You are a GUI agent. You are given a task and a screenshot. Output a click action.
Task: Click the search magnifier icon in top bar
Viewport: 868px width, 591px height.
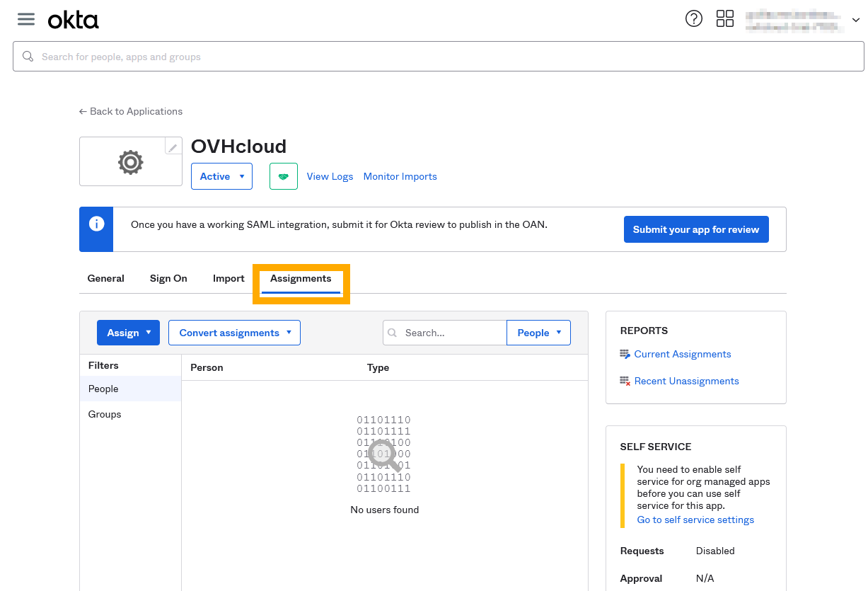coord(28,57)
